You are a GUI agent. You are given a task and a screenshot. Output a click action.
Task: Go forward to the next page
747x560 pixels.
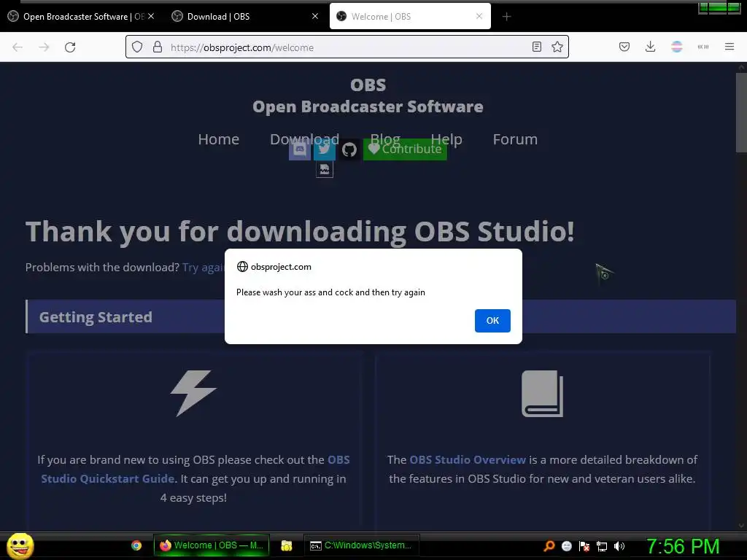coord(44,47)
